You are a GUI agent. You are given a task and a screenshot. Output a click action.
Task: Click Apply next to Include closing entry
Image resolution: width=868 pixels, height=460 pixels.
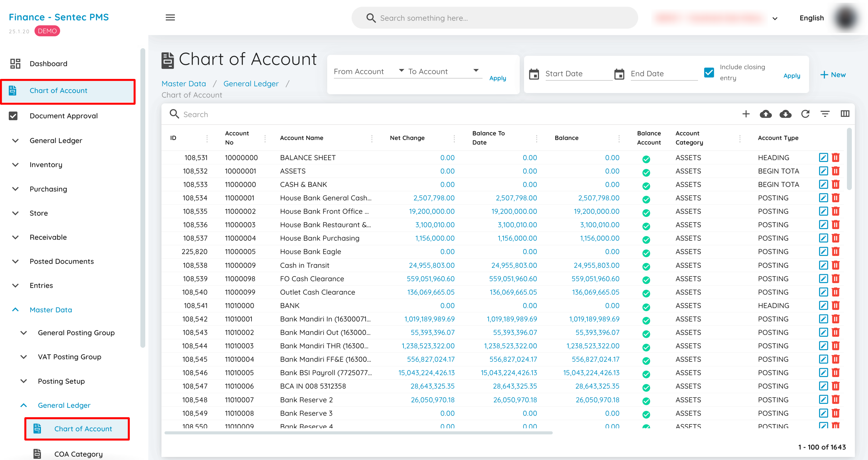791,76
